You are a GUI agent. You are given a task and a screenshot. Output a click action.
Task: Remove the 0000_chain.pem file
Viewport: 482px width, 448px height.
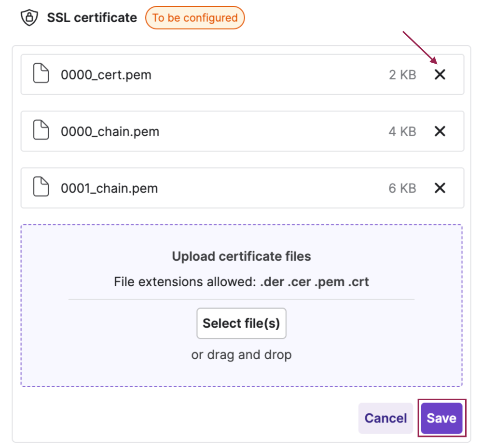click(440, 131)
